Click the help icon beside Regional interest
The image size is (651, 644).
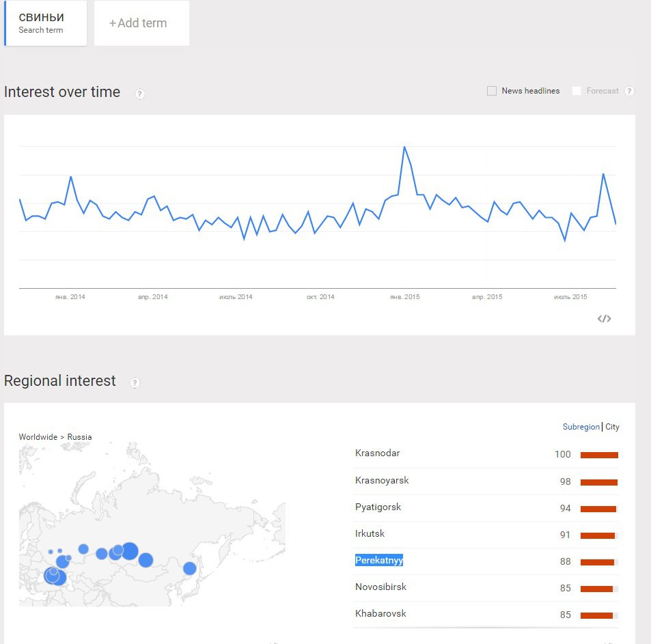click(135, 383)
